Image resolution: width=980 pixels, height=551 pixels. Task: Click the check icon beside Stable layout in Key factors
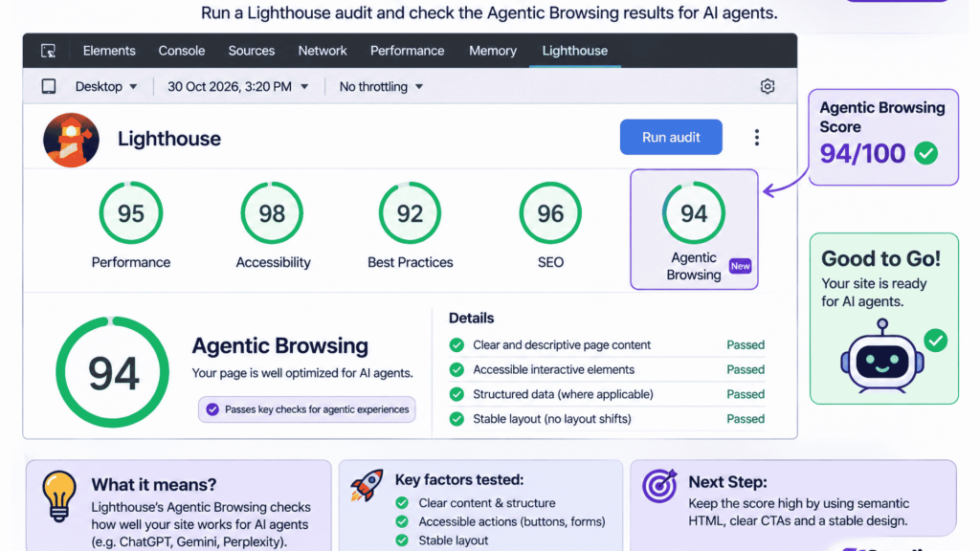point(402,540)
